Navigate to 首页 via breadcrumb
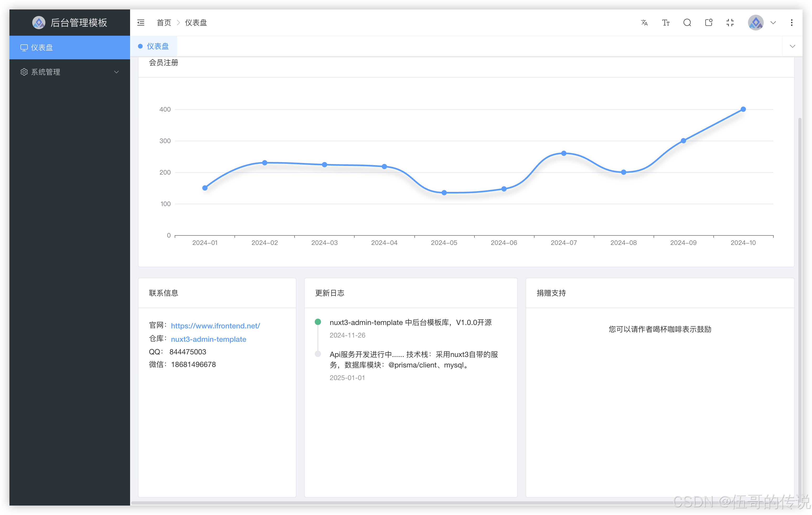812x515 pixels. point(164,22)
